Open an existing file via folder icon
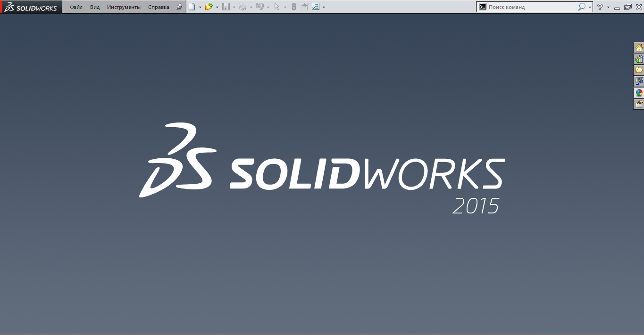644x335 pixels. (209, 7)
